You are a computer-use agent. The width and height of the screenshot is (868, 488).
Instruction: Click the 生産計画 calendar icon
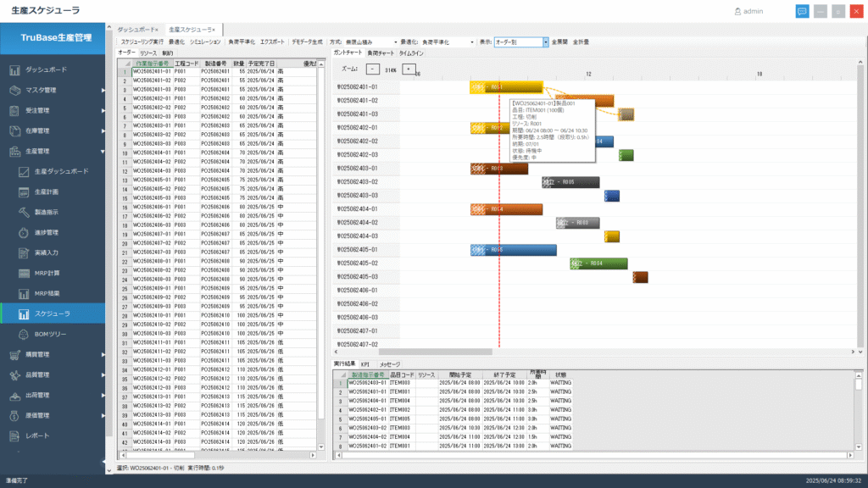tap(24, 192)
